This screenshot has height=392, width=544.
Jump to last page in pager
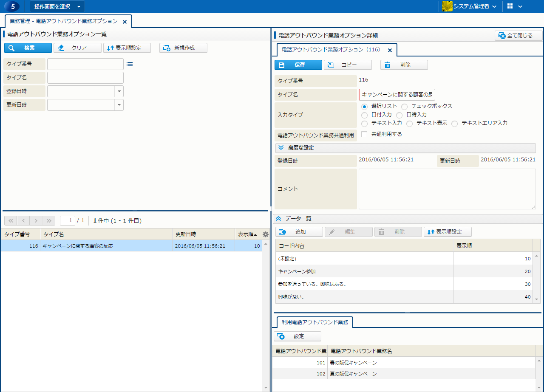point(49,220)
